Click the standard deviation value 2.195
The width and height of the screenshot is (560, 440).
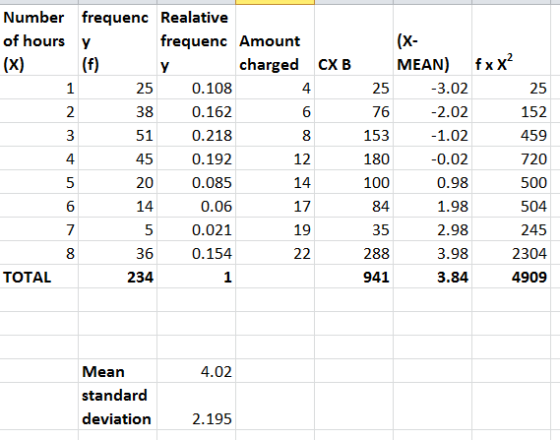pos(196,406)
